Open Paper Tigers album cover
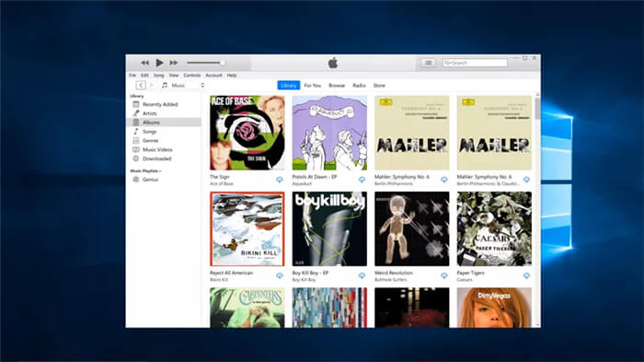 coord(494,228)
